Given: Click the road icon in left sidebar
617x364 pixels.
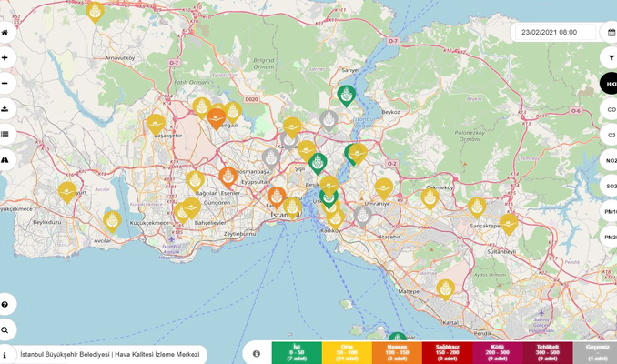Looking at the screenshot, I should pyautogui.click(x=5, y=160).
